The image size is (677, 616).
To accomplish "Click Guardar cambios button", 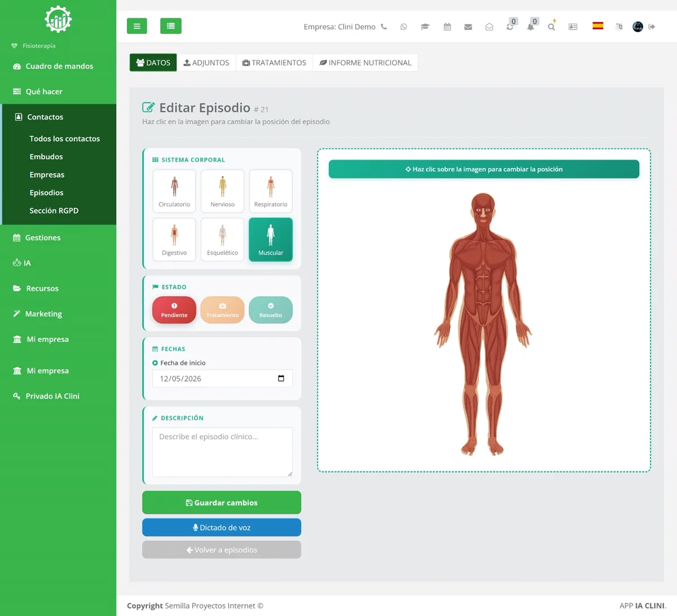I will (x=222, y=503).
